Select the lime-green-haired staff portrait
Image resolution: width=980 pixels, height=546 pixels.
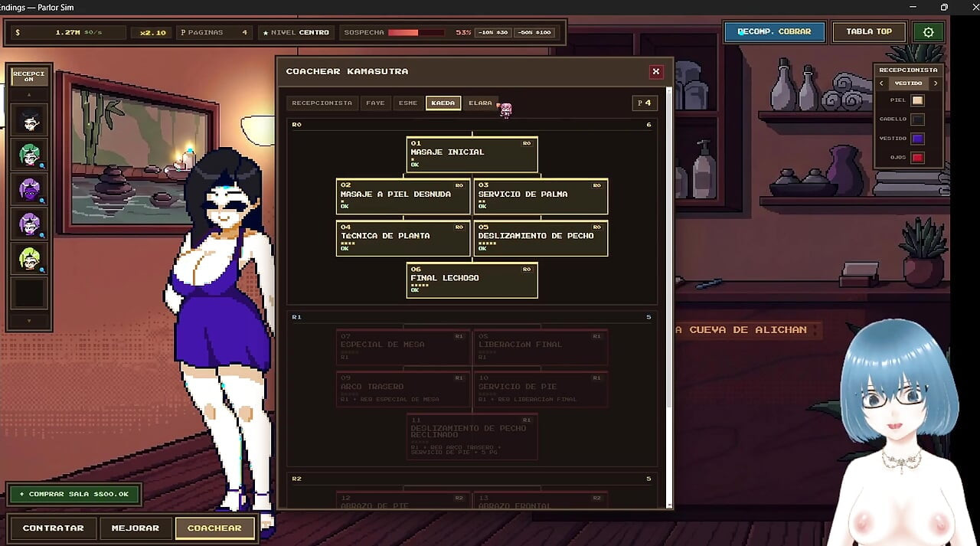[x=29, y=259]
